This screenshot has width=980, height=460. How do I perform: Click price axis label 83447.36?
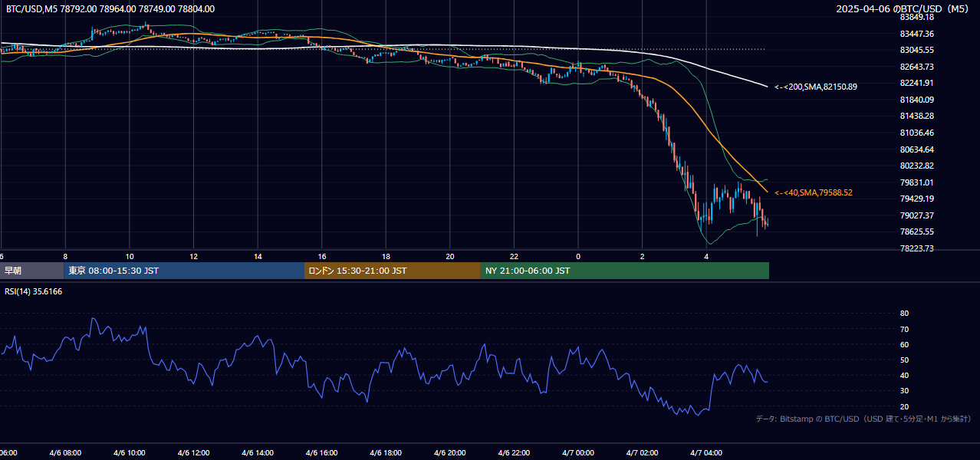pos(916,34)
